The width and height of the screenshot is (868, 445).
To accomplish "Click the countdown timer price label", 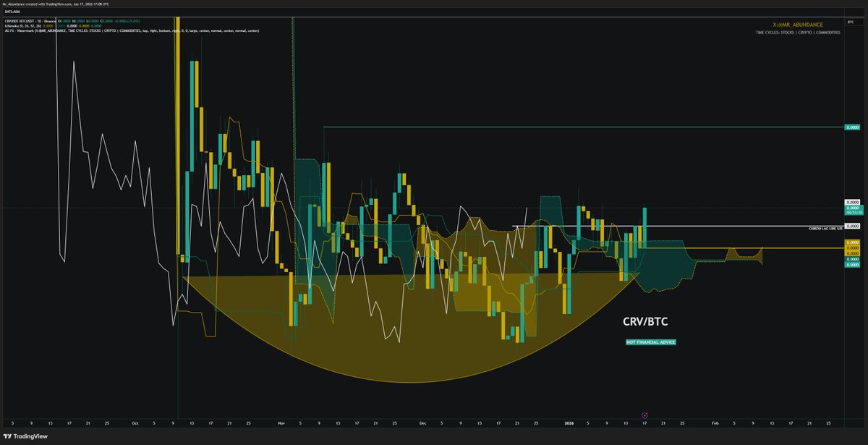I will pos(853,213).
